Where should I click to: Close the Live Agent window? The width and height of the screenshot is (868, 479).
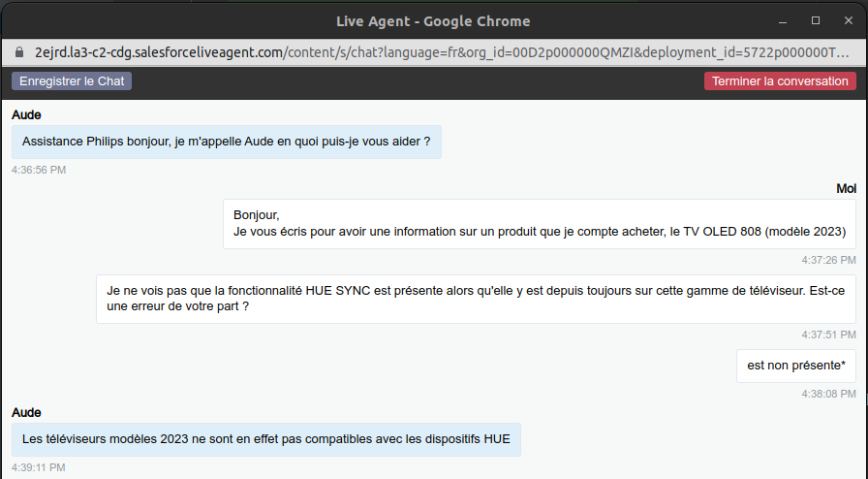(x=848, y=20)
